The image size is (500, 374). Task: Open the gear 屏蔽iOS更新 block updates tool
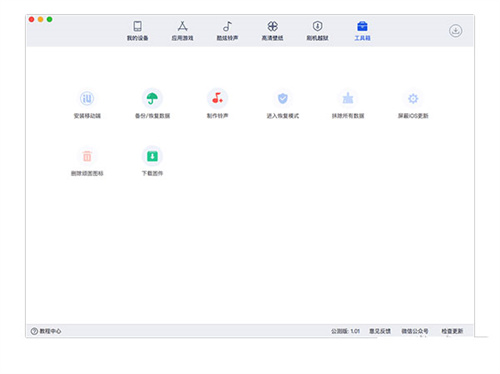point(413,104)
